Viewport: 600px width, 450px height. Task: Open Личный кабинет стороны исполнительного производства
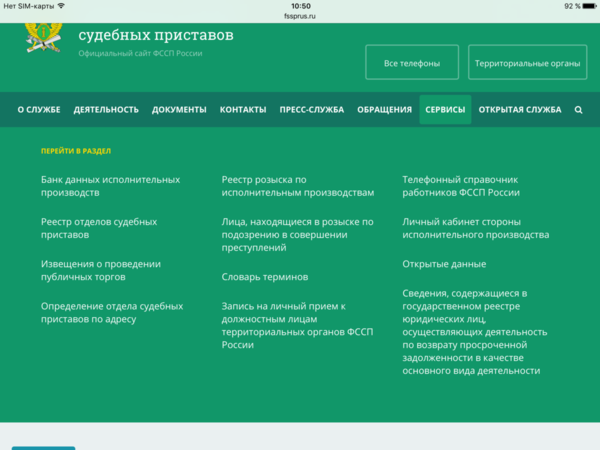click(x=476, y=228)
